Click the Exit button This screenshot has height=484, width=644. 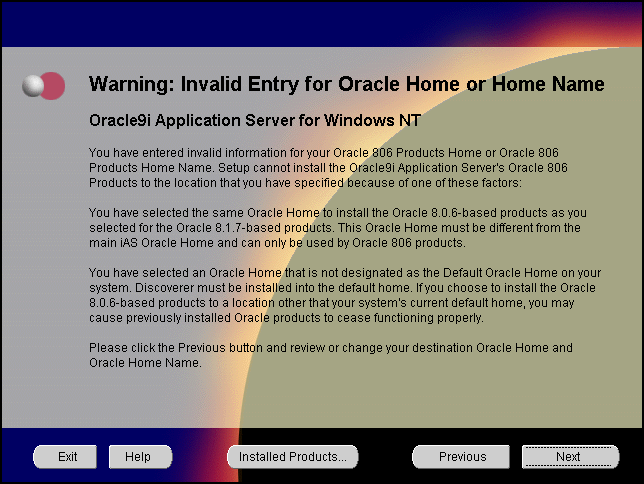tap(65, 456)
